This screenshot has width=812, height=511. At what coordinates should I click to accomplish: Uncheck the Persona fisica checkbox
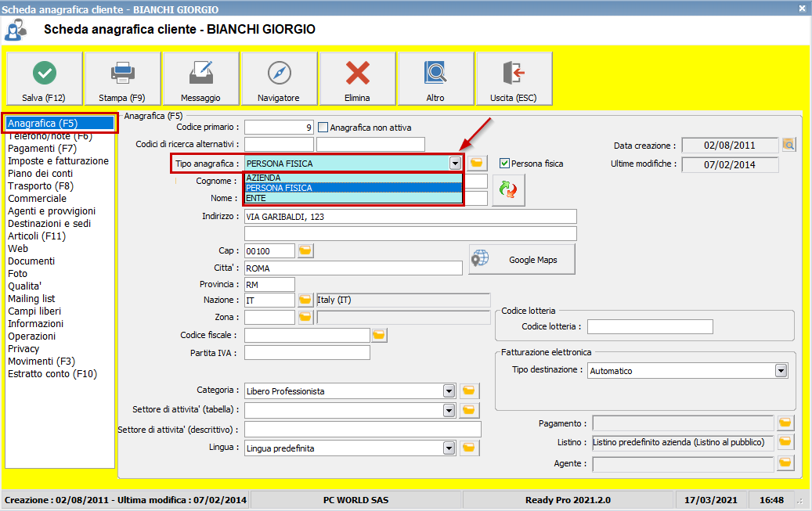pyautogui.click(x=504, y=164)
